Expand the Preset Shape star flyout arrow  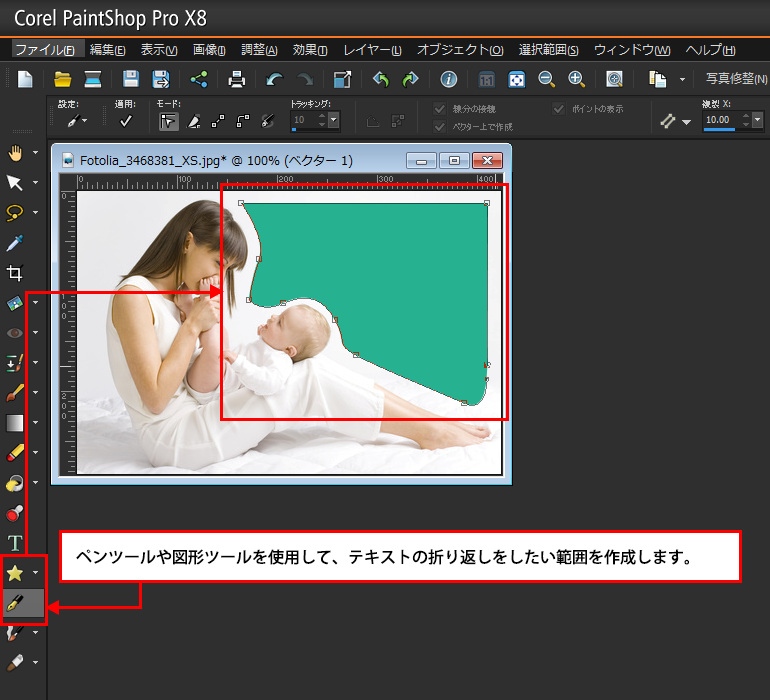(35, 573)
